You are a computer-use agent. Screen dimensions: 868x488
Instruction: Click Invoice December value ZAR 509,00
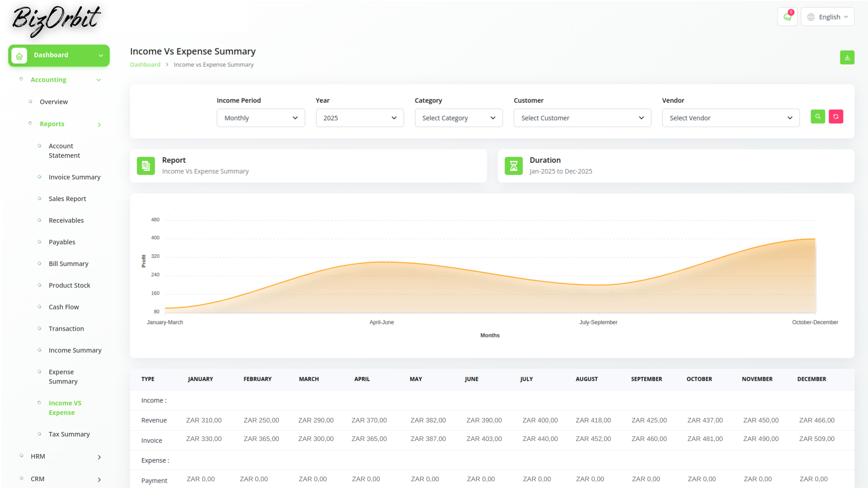pyautogui.click(x=816, y=439)
